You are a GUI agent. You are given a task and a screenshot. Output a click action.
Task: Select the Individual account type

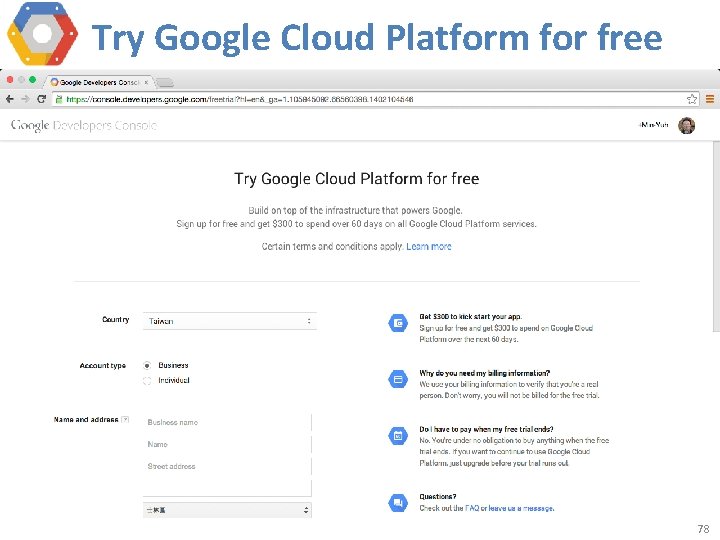[148, 380]
